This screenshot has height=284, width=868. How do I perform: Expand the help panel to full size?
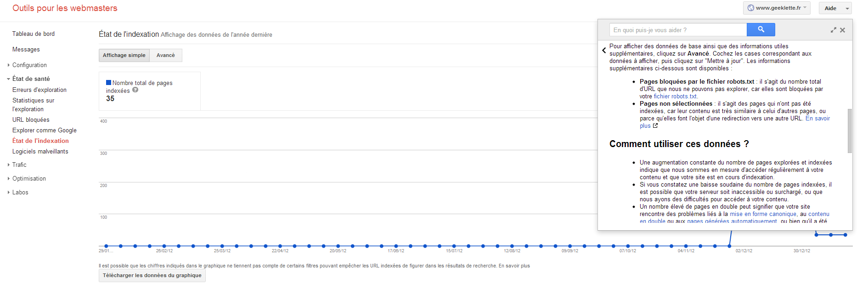[833, 30]
